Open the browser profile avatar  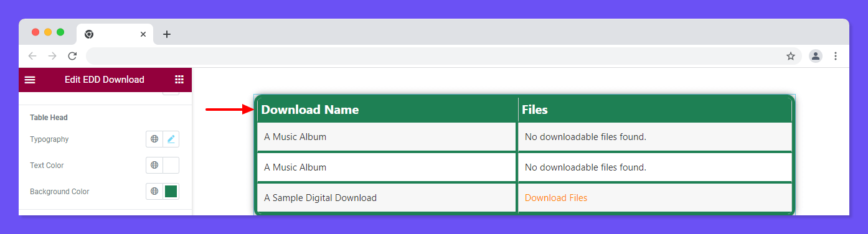pyautogui.click(x=816, y=56)
